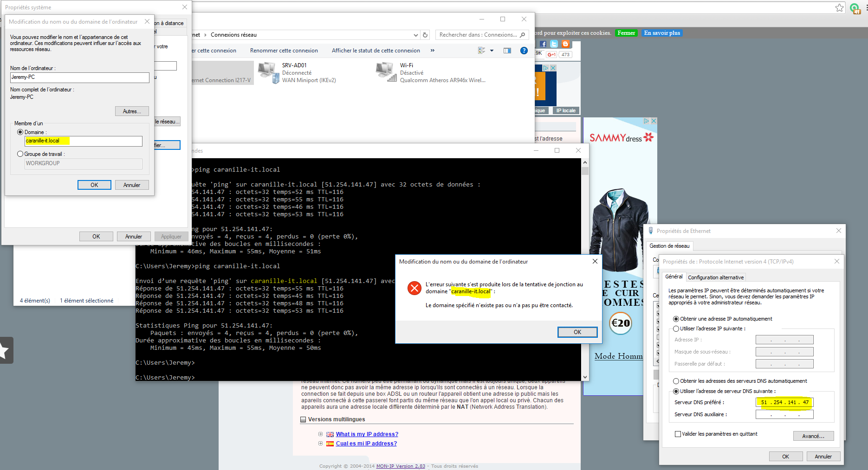This screenshot has width=868, height=470.
Task: Click the Spanish flag icon
Action: (330, 444)
